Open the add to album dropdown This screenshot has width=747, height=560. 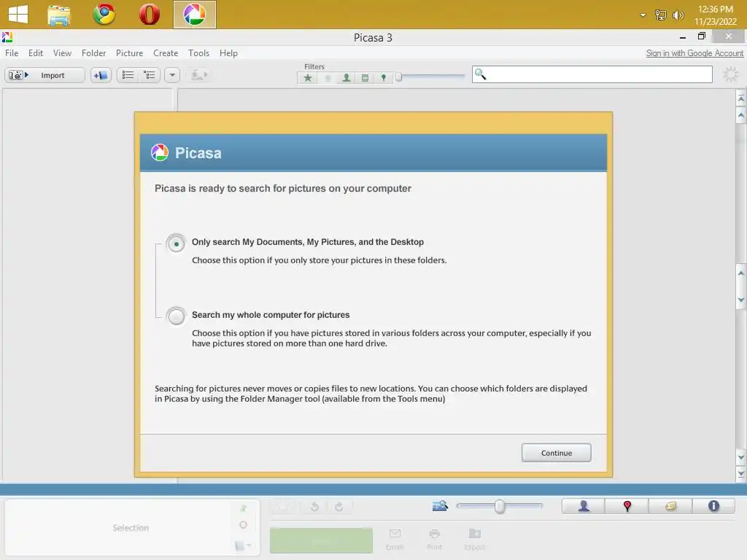[244, 545]
